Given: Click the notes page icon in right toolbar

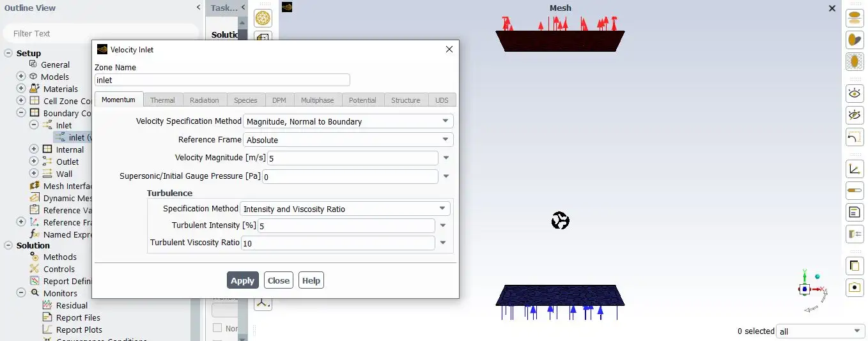Looking at the screenshot, I should pos(855,212).
